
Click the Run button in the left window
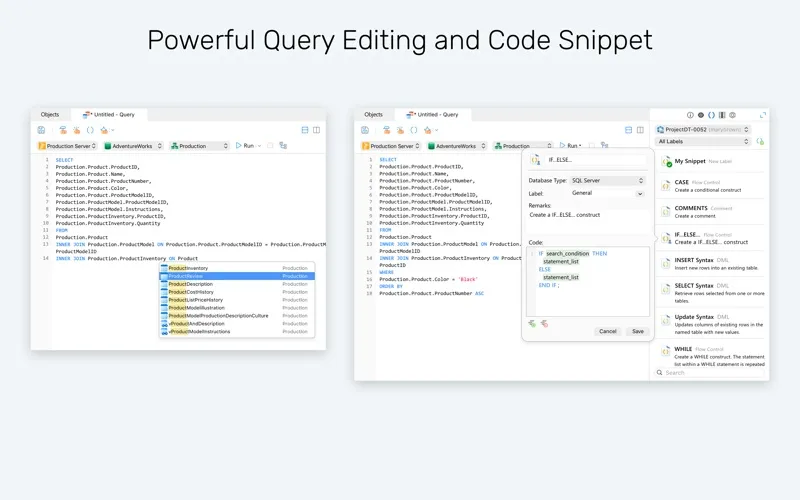(x=245, y=146)
